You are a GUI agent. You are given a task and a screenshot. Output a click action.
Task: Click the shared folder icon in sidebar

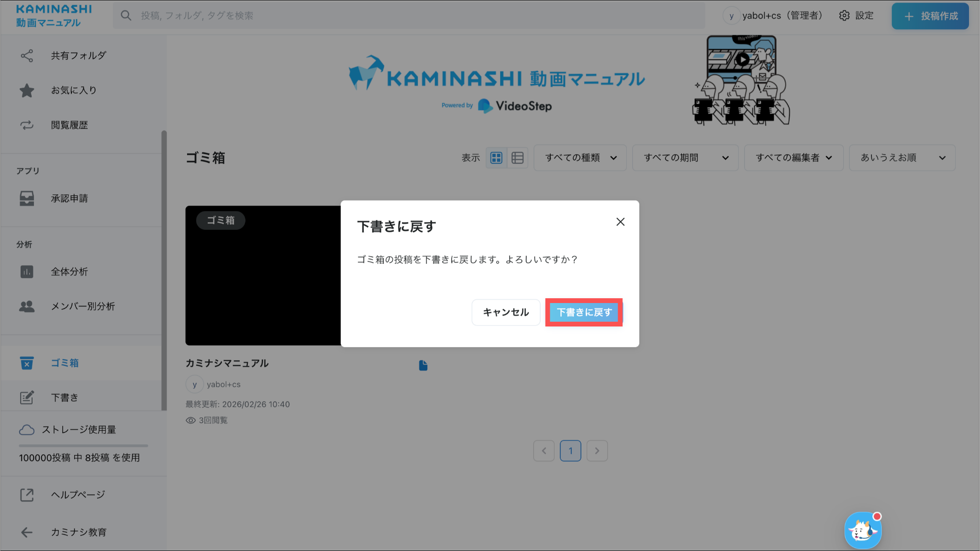pos(27,56)
